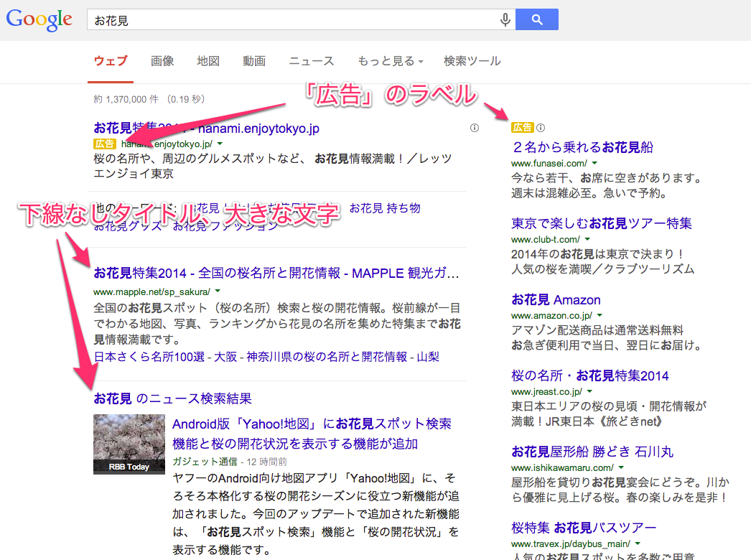This screenshot has height=560, width=751.
Task: Select the ウェブ tab
Action: coord(111,61)
